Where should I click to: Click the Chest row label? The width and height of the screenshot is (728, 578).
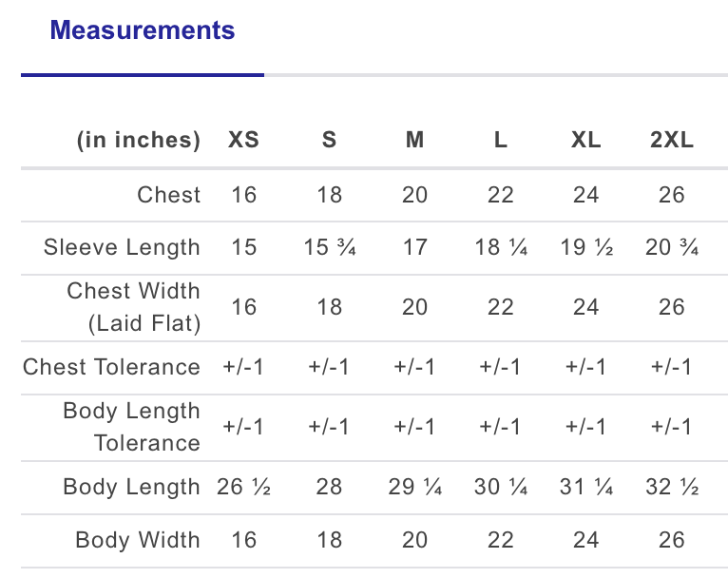(169, 195)
